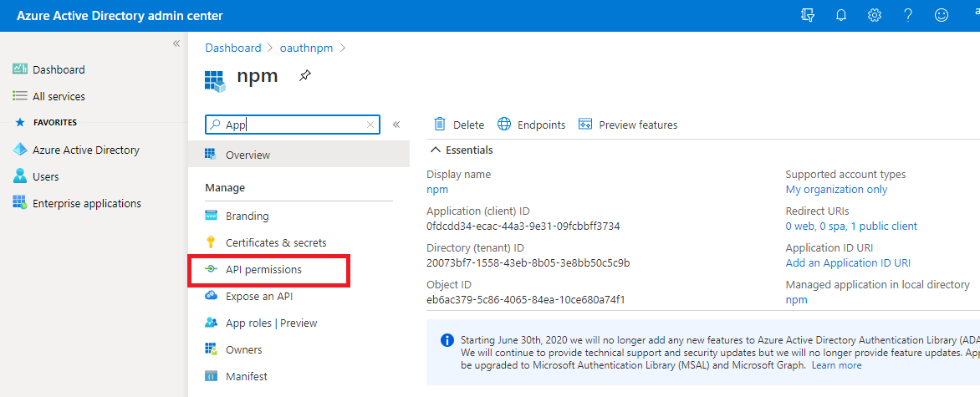Open Enterprise applications in favorites

point(86,203)
